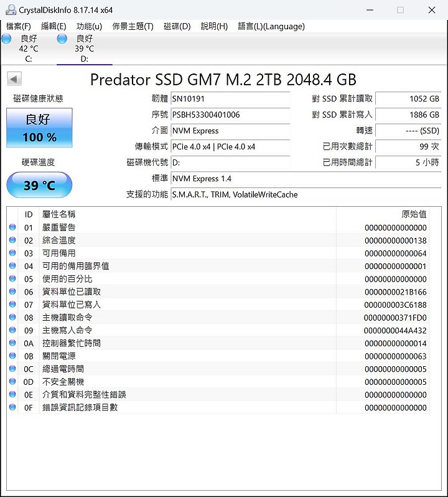Open the 說明(H) menu
This screenshot has height=497, width=448.
tap(214, 26)
